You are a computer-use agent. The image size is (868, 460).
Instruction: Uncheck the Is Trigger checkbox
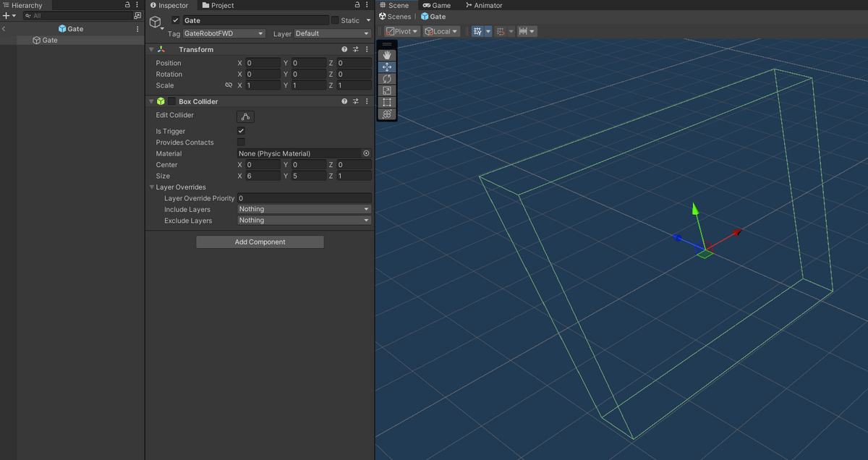[x=241, y=131]
